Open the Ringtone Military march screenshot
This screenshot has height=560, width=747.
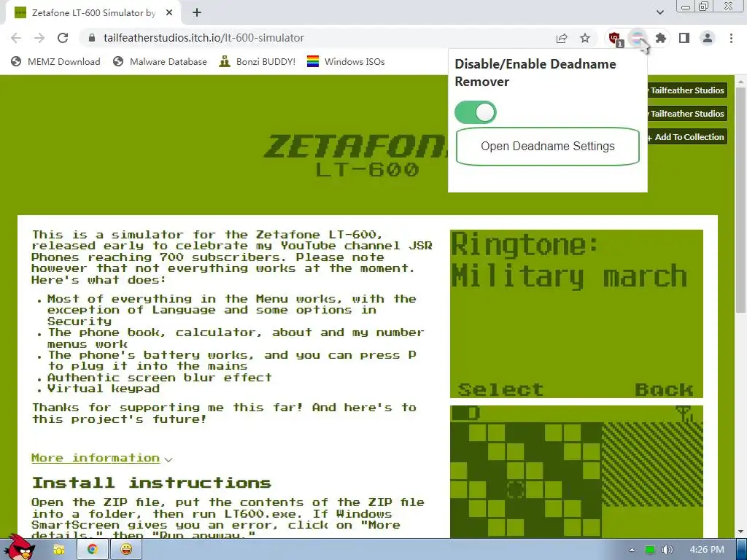(x=576, y=314)
